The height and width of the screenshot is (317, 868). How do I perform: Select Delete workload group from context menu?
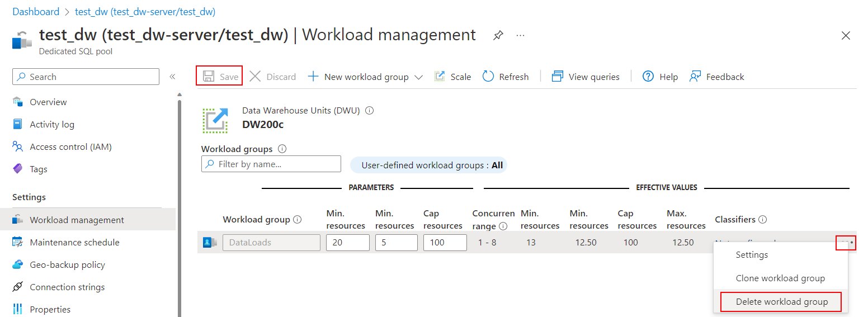pos(781,302)
